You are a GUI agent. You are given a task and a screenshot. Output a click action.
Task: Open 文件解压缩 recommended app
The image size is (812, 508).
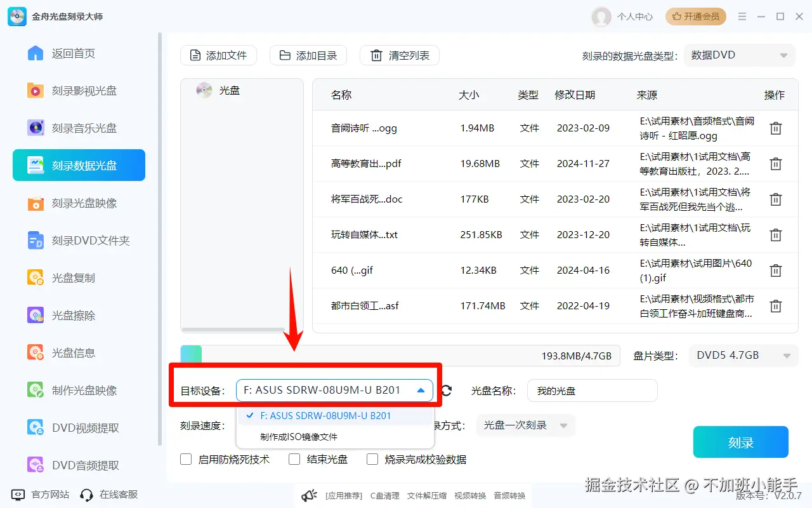[x=426, y=495]
